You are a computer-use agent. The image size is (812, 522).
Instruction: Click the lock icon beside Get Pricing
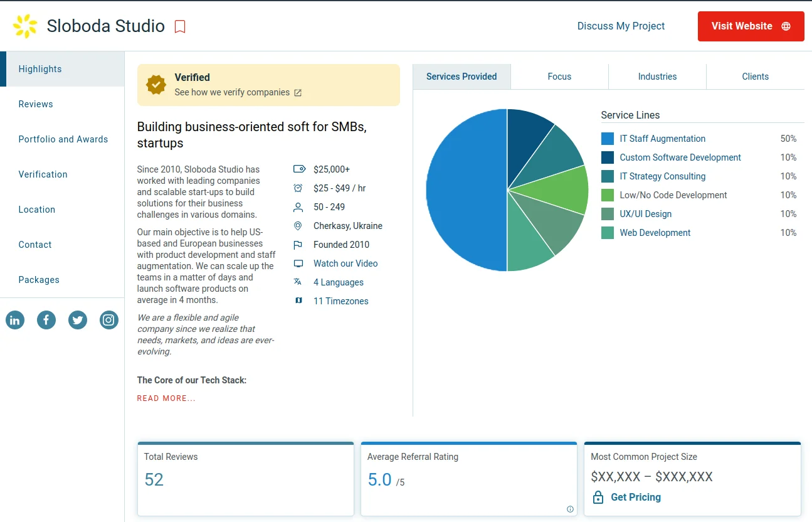(598, 498)
